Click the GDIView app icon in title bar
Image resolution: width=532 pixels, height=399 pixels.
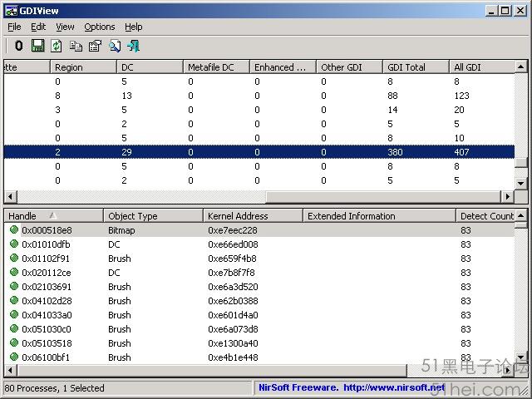coord(11,11)
